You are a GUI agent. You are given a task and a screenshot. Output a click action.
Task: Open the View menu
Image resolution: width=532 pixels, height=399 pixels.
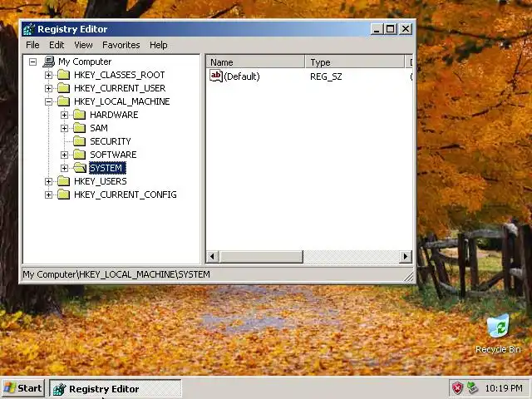point(83,45)
